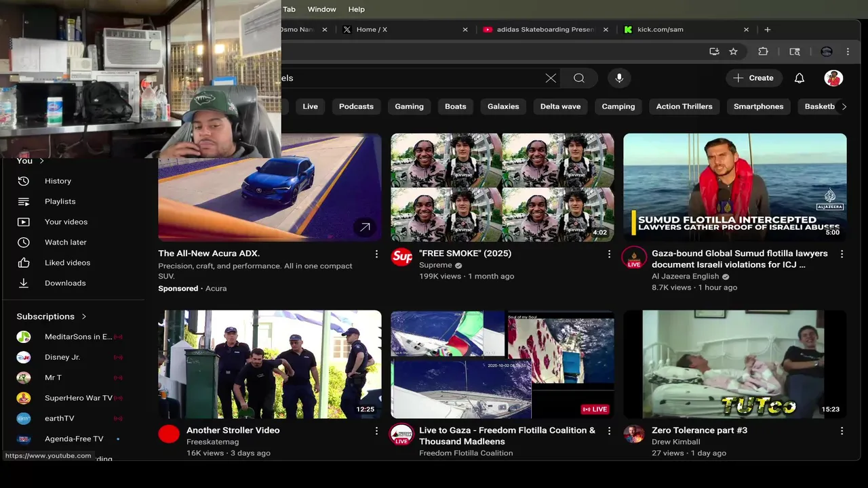This screenshot has width=868, height=488.
Task: Select the Galaxies filter chip
Action: tap(503, 106)
